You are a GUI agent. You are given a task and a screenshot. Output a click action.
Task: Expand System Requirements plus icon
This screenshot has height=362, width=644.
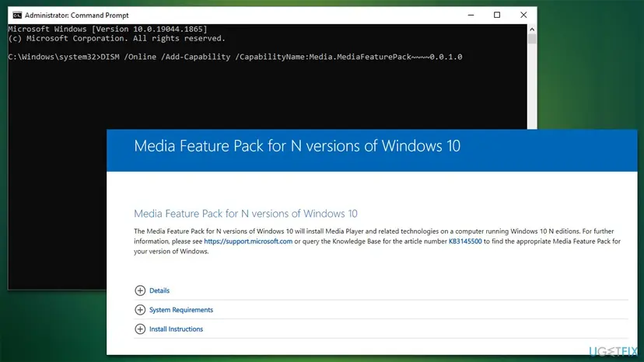click(x=140, y=310)
